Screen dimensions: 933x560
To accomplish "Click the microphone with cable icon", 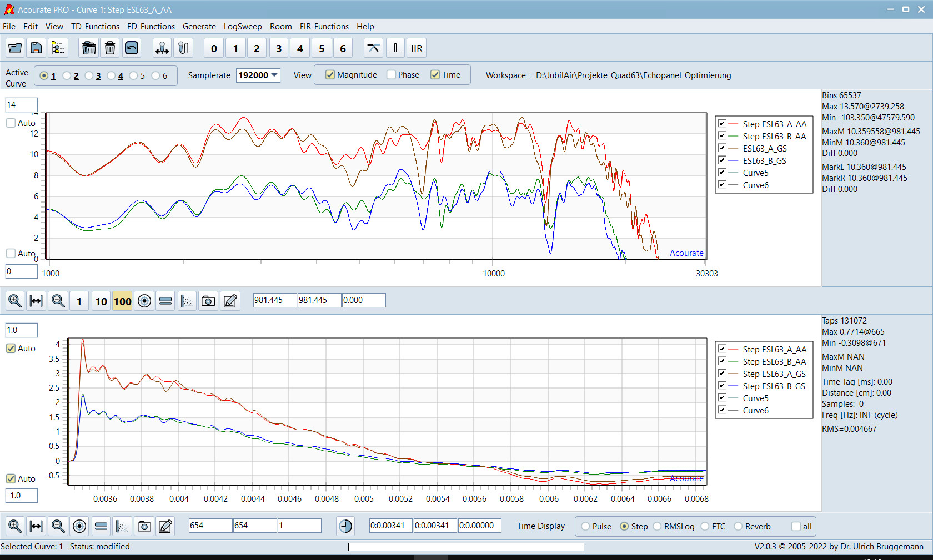I will tap(183, 48).
